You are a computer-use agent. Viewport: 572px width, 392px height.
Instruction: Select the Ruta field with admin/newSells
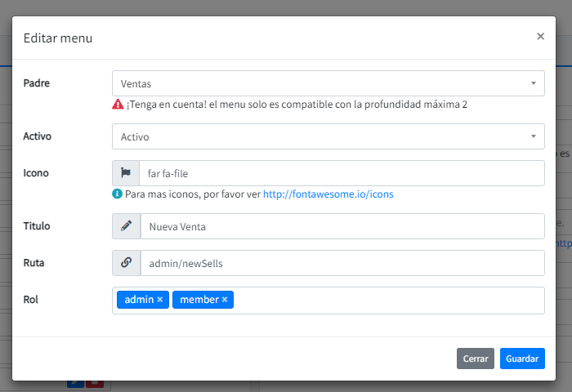click(x=341, y=263)
